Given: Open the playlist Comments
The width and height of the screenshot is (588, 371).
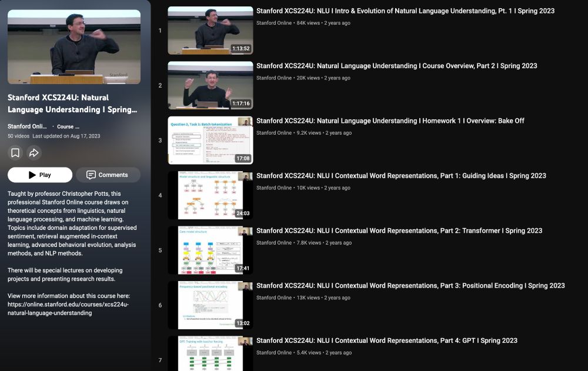Looking at the screenshot, I should pyautogui.click(x=108, y=175).
